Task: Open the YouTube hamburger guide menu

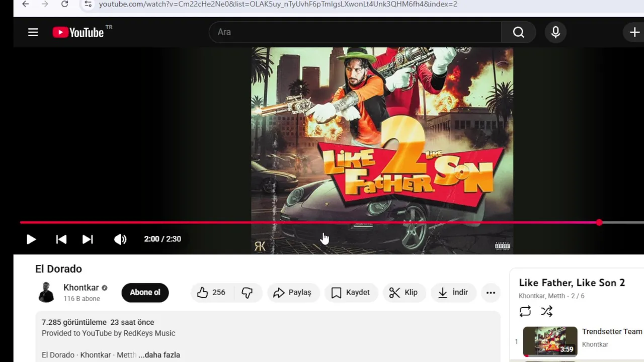Action: pyautogui.click(x=33, y=32)
